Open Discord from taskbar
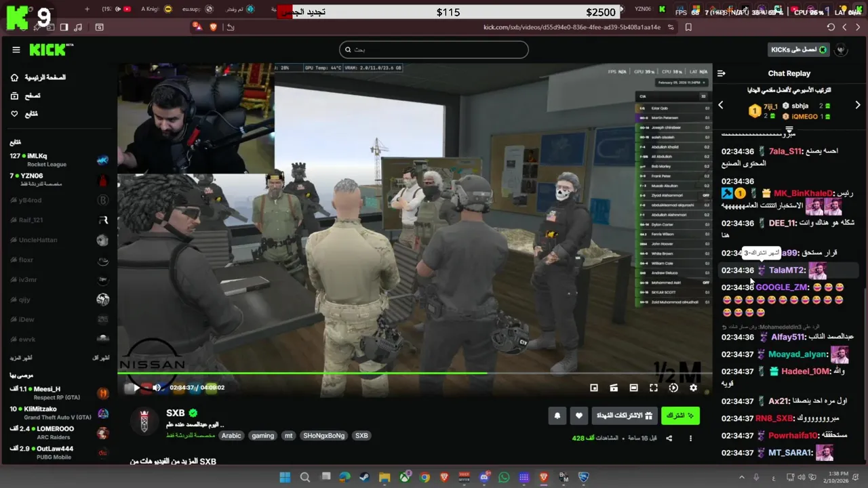This screenshot has height=488, width=868. pos(484,477)
